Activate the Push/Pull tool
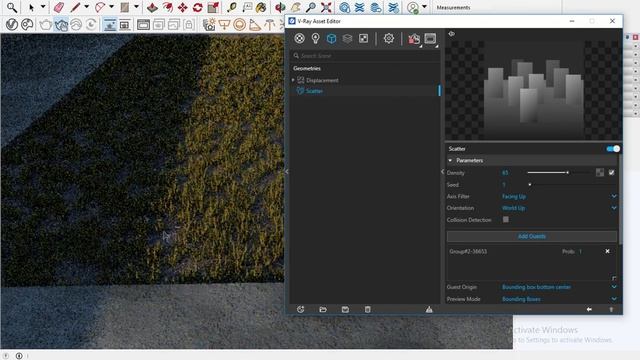640x360 pixels. point(152,7)
